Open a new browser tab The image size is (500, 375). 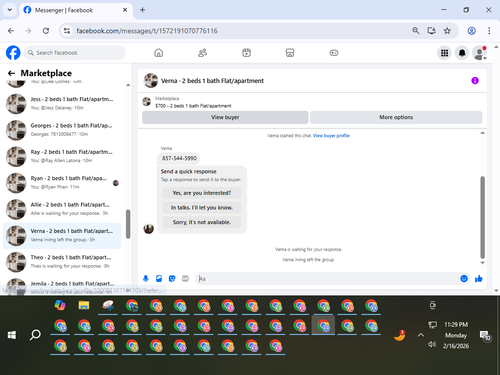[142, 10]
